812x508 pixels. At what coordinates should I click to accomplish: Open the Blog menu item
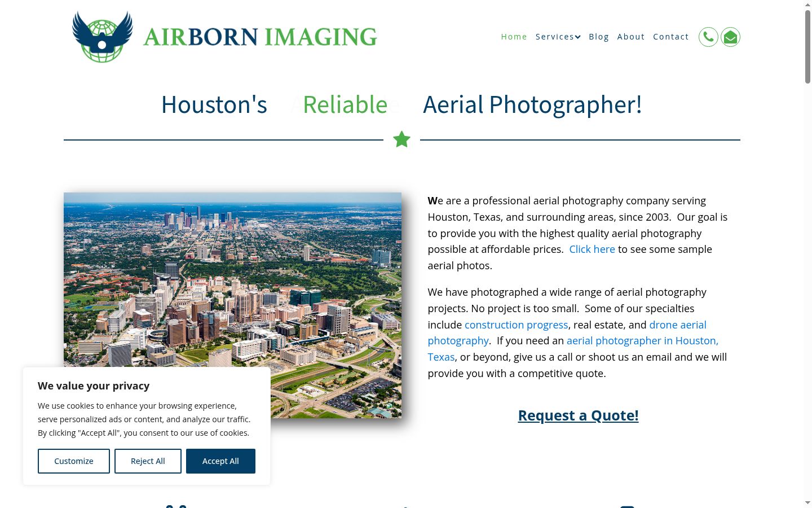click(599, 37)
